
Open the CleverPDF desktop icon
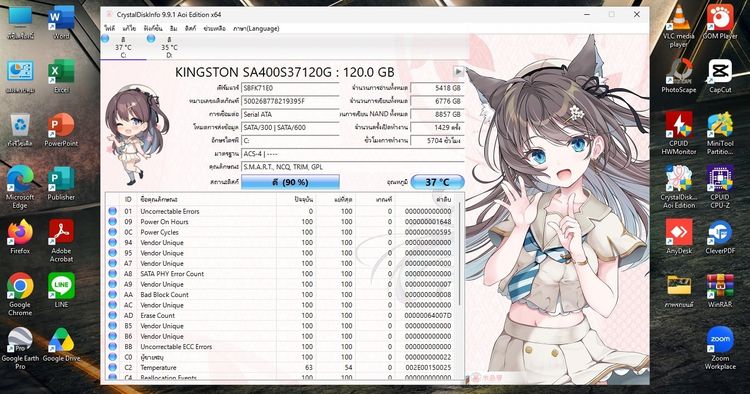720,237
